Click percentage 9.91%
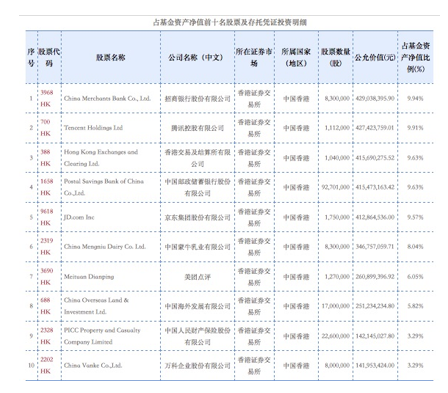 tap(415, 128)
